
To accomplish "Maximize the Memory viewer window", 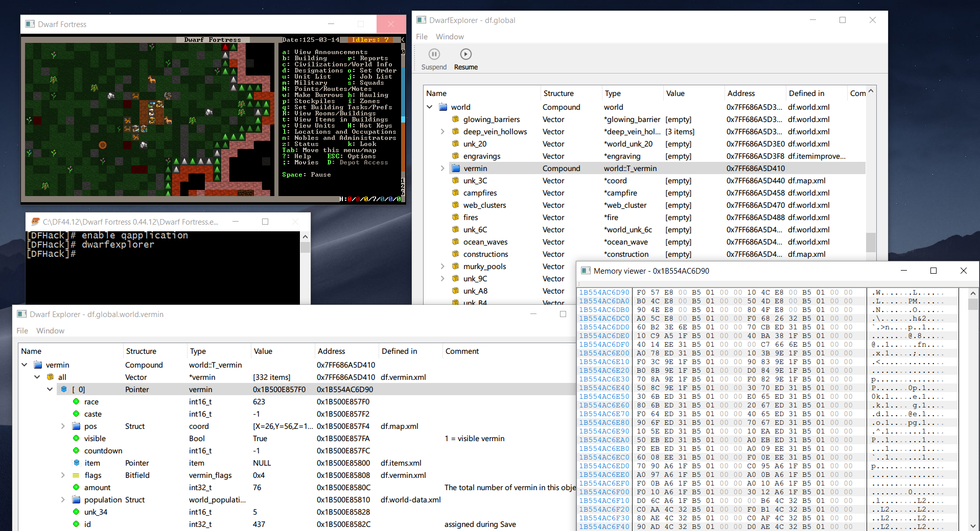I will [x=934, y=271].
